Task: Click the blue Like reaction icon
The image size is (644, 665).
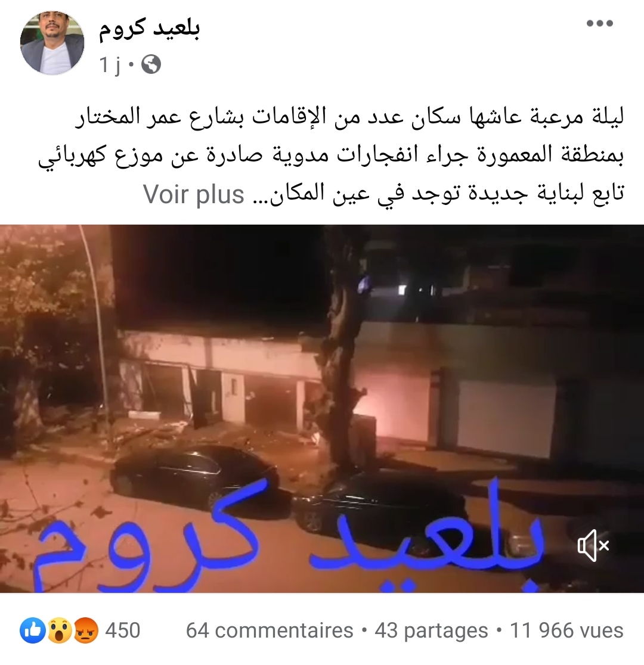Action: (33, 630)
